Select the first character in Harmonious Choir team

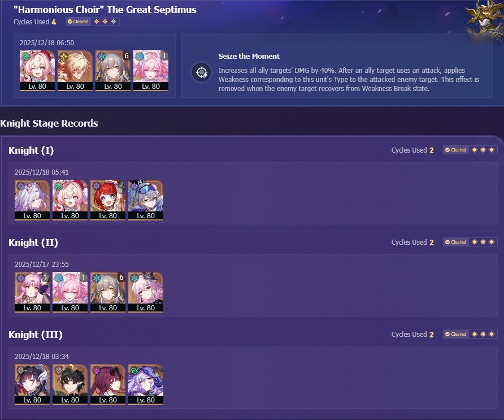[x=37, y=71]
